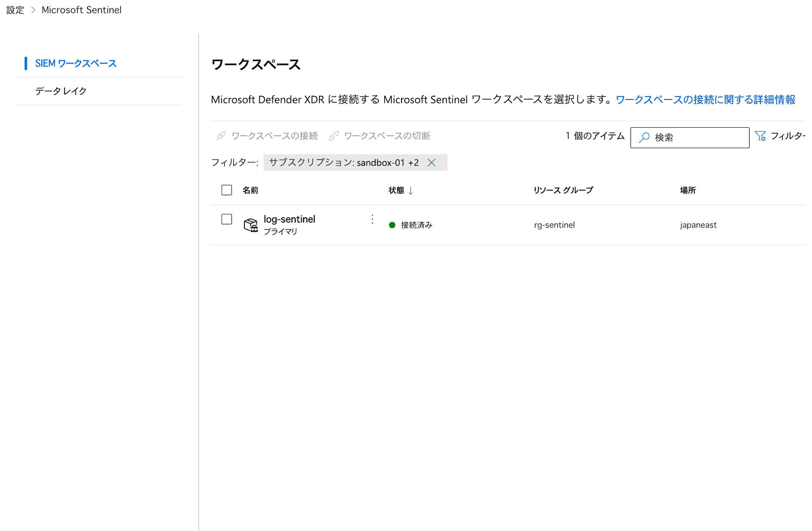The width and height of the screenshot is (812, 531).
Task: Open the SIEM ワークスペース tab
Action: tap(76, 63)
